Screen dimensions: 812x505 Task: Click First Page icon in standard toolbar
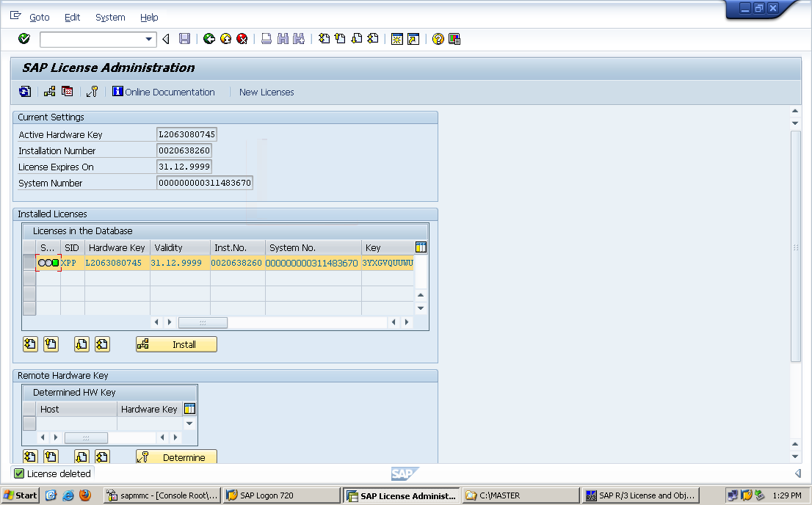coord(325,39)
